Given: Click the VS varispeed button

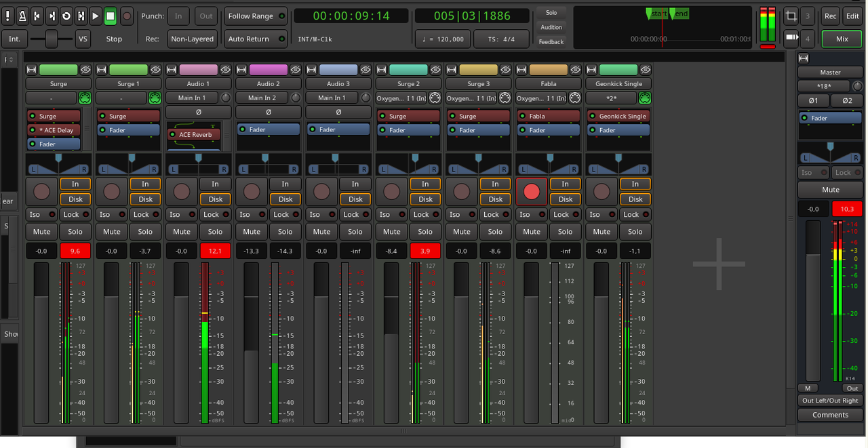Looking at the screenshot, I should click(83, 39).
